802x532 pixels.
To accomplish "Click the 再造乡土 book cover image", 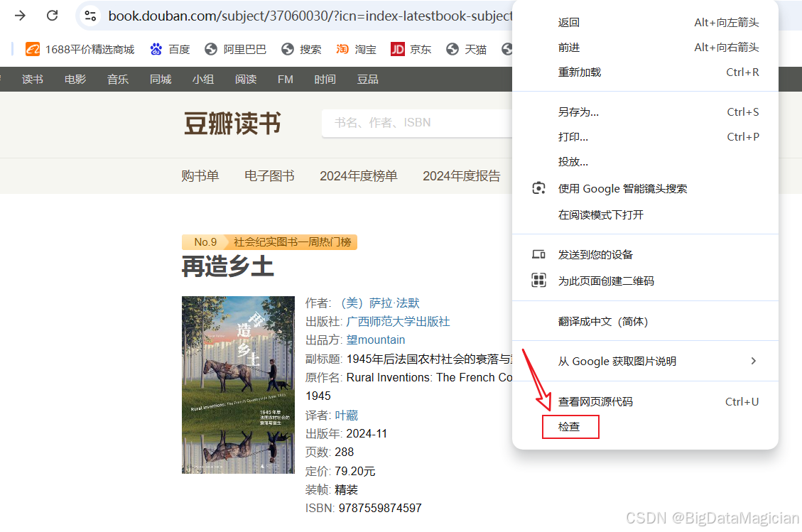I will point(239,385).
